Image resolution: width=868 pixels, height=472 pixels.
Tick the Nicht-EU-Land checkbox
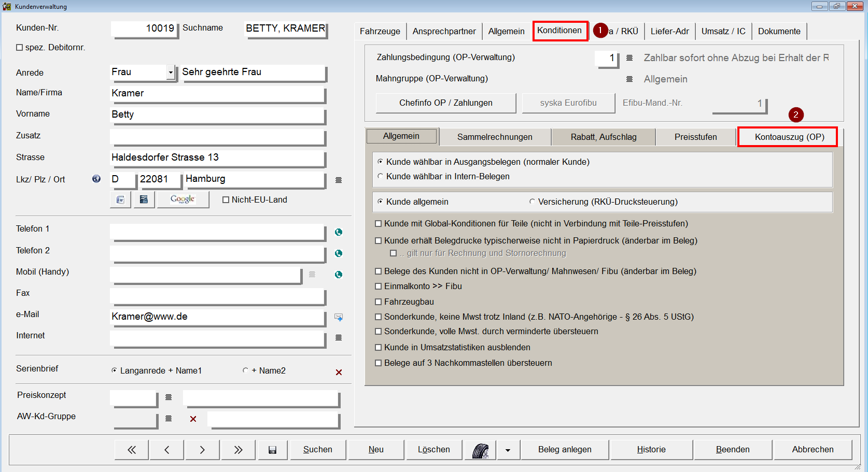pos(226,200)
